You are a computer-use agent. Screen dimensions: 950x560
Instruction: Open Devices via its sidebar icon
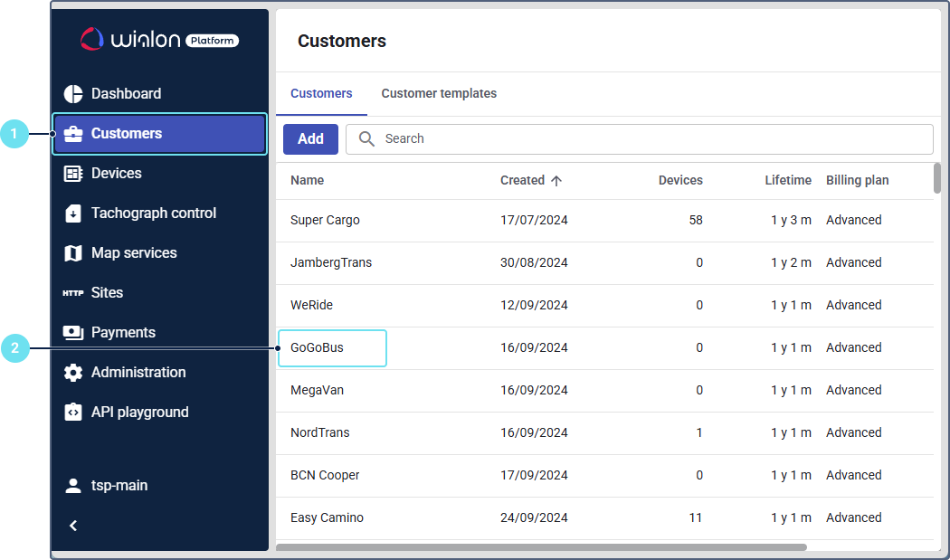(73, 174)
